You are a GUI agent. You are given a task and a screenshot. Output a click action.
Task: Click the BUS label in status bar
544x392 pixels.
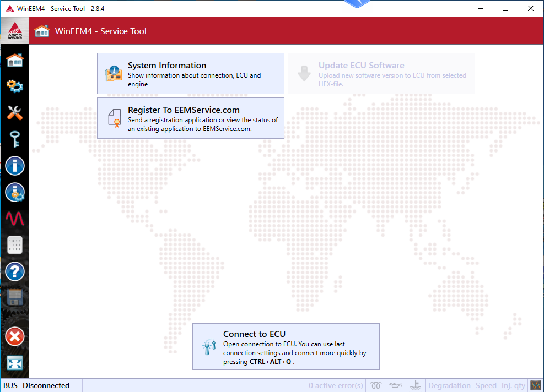tap(10, 385)
